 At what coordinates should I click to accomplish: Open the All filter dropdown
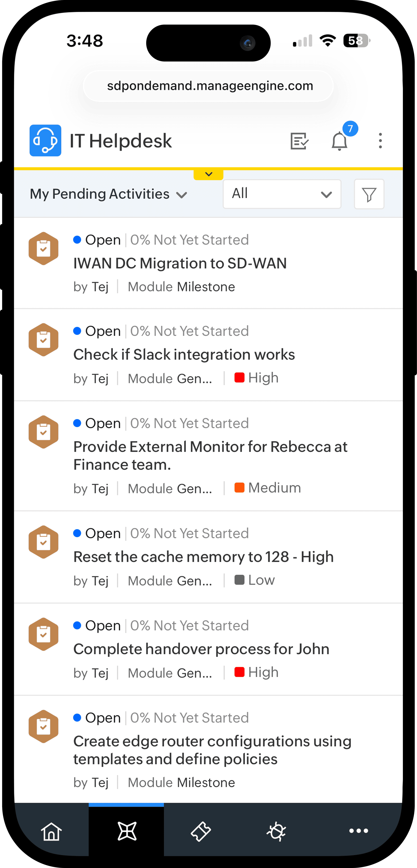coord(282,194)
